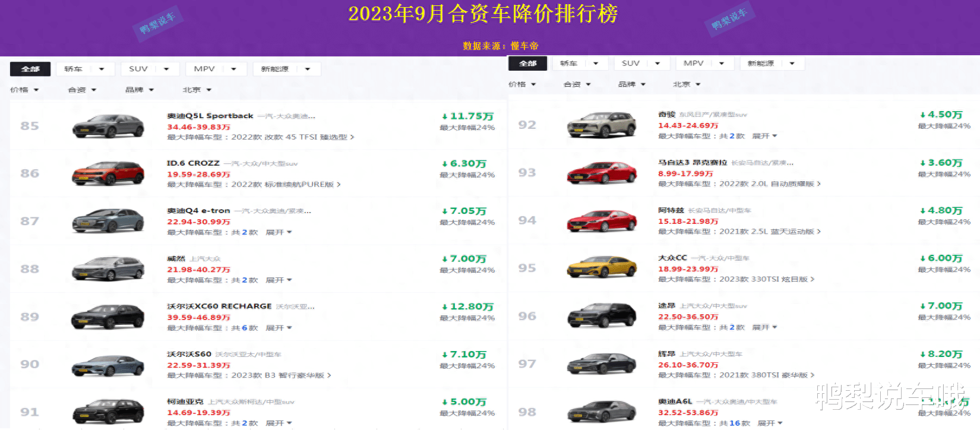Open the left panel SUV dropdown

click(150, 69)
